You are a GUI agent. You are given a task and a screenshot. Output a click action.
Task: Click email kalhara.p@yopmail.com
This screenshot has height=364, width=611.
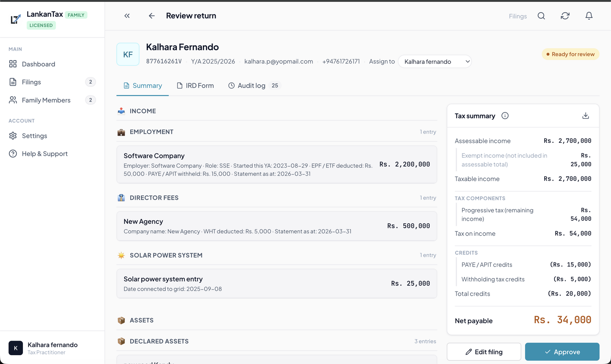click(x=279, y=61)
